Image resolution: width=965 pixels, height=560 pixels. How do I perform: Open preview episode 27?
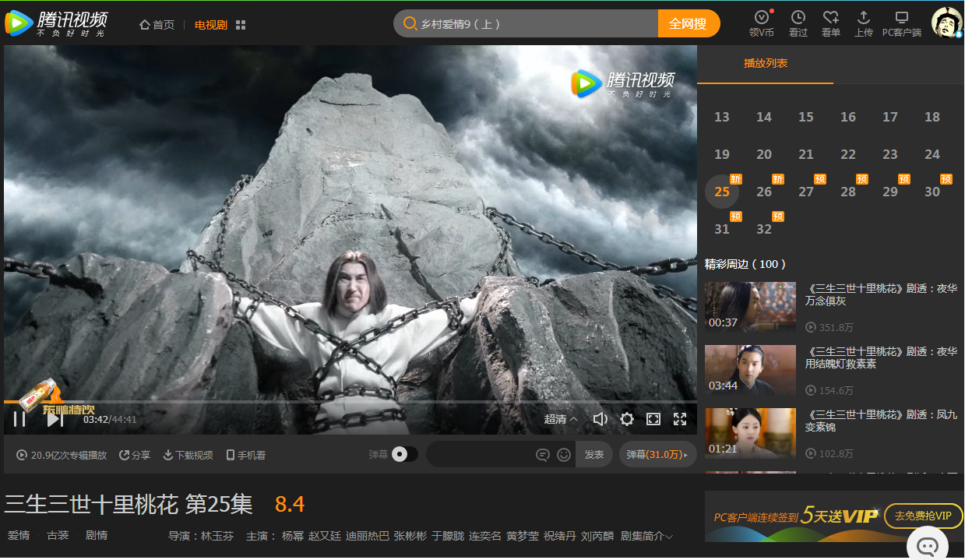(x=806, y=192)
